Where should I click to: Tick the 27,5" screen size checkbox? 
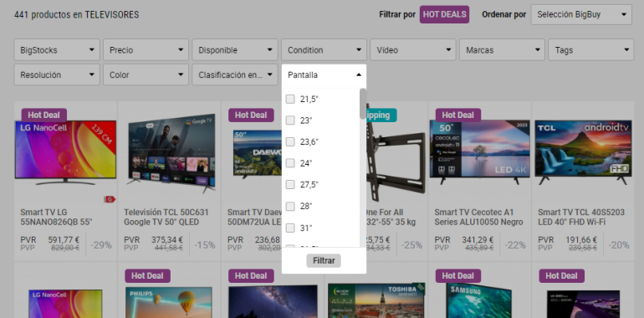tap(290, 184)
